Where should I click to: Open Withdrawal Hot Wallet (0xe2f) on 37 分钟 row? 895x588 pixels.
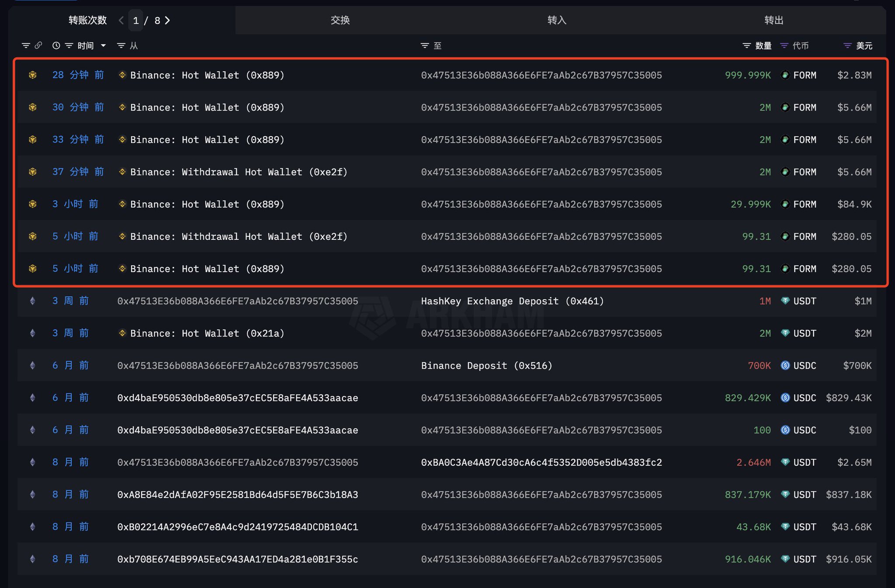[239, 172]
